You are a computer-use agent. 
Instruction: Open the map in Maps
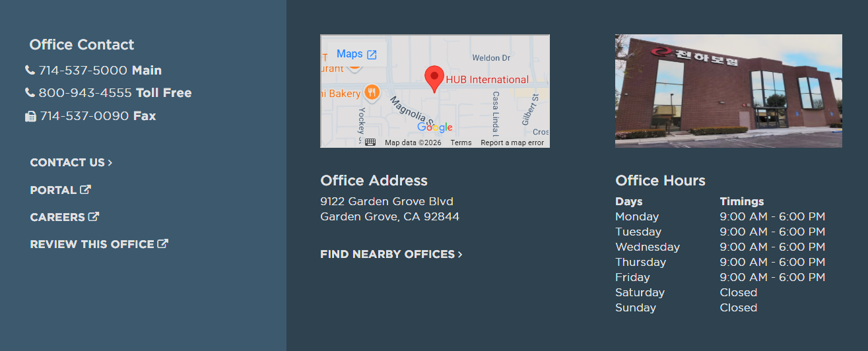pos(356,54)
